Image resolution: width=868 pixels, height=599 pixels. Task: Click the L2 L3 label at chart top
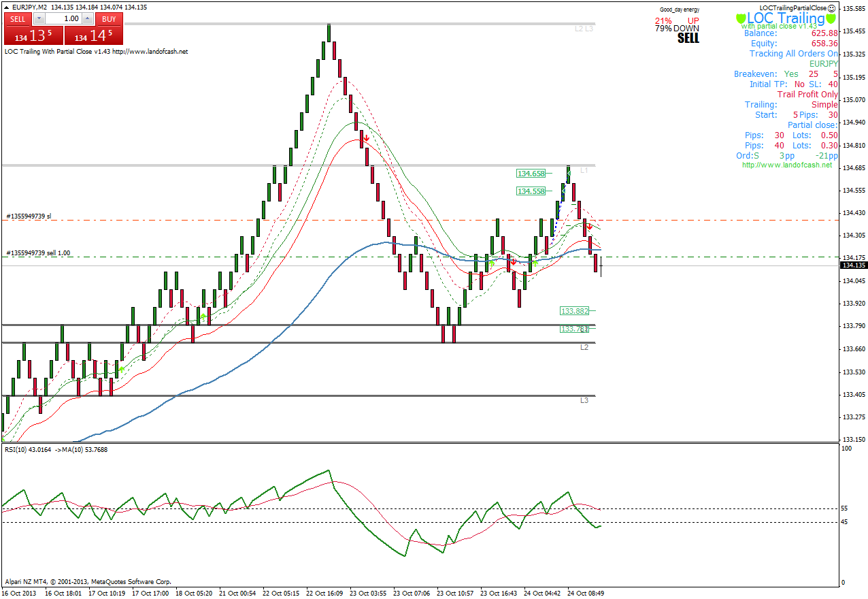[x=584, y=29]
